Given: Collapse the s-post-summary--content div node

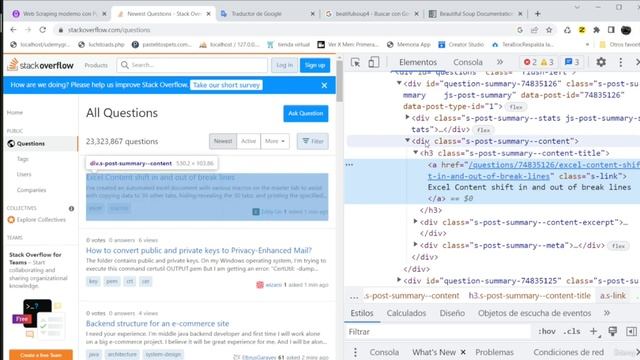Looking at the screenshot, I should 407,140.
